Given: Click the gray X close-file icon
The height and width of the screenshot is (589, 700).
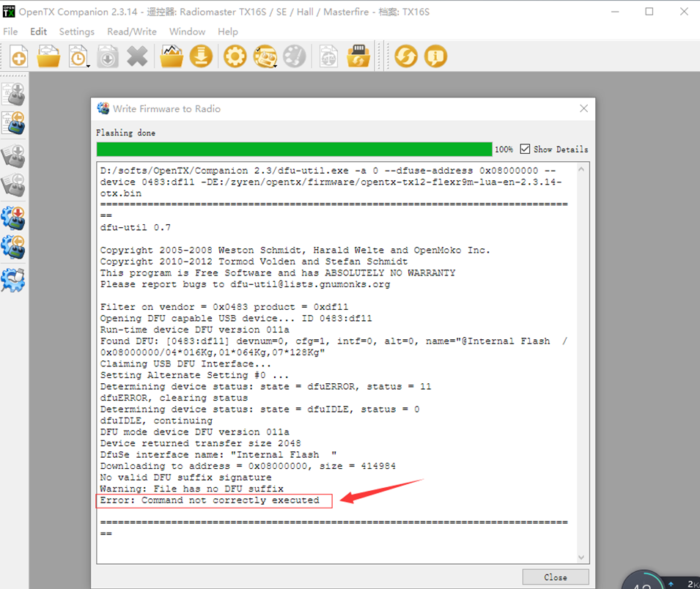Looking at the screenshot, I should point(137,56).
